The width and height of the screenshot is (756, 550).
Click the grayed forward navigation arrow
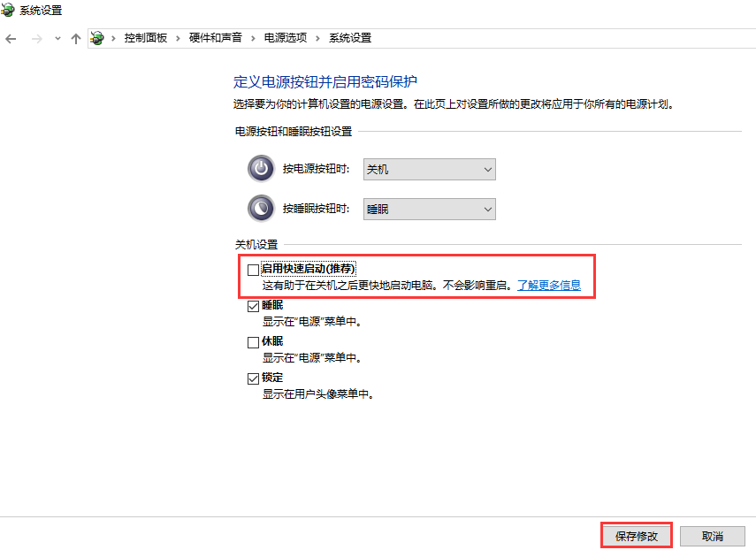point(34,39)
